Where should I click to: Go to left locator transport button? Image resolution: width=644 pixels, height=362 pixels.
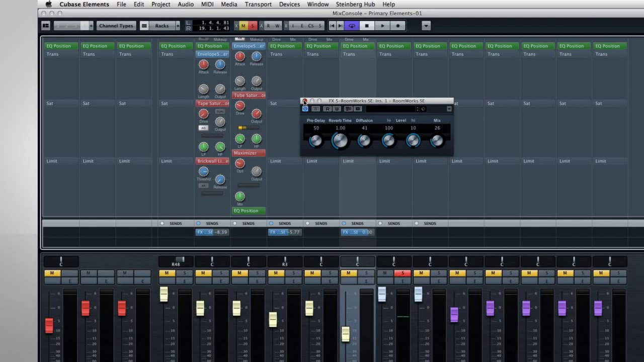point(332,26)
